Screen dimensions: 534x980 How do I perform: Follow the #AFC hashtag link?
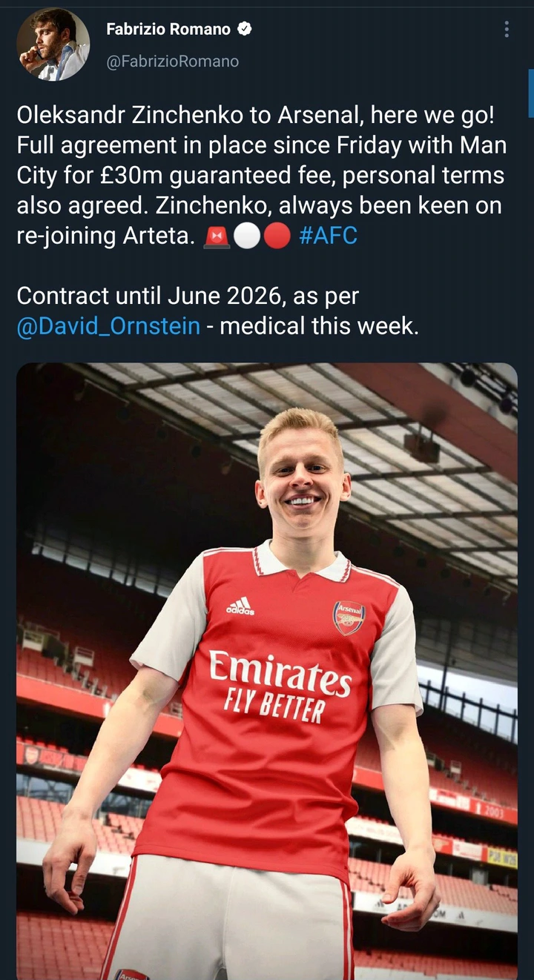pyautogui.click(x=327, y=236)
